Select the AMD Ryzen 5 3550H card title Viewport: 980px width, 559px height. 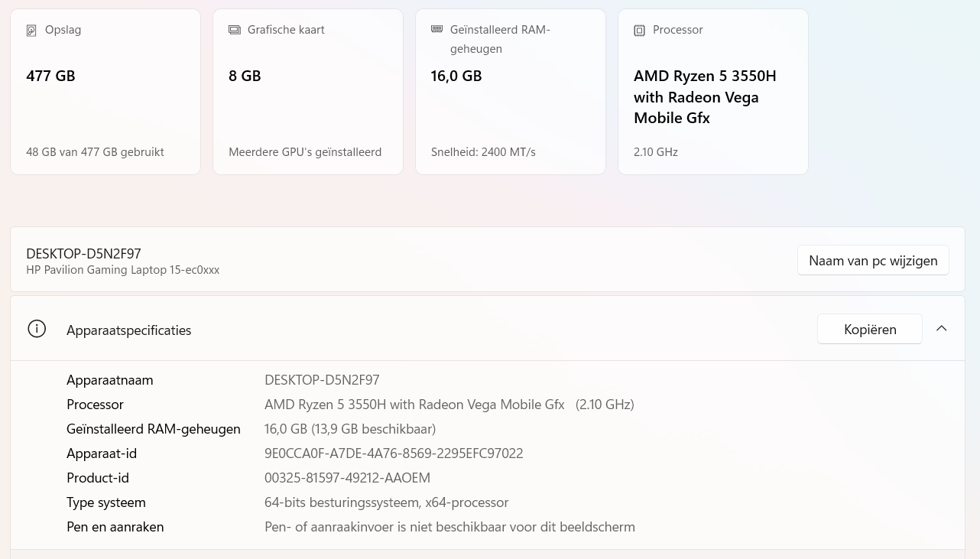[704, 97]
